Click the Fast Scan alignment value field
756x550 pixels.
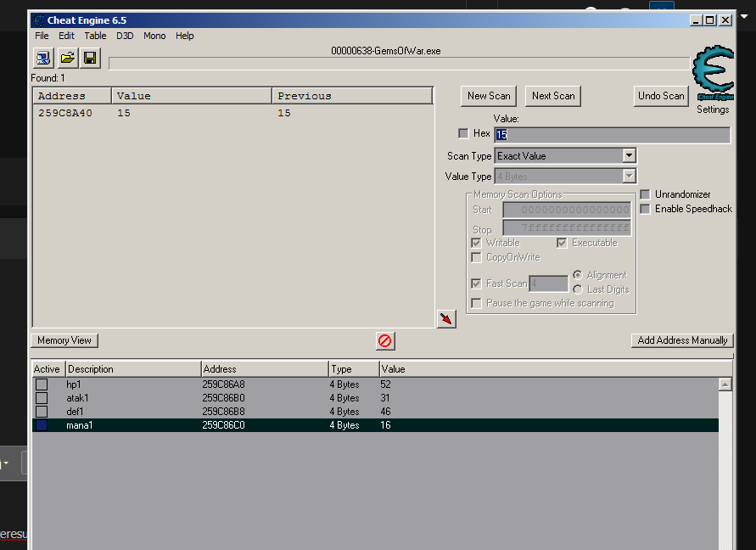tap(549, 283)
